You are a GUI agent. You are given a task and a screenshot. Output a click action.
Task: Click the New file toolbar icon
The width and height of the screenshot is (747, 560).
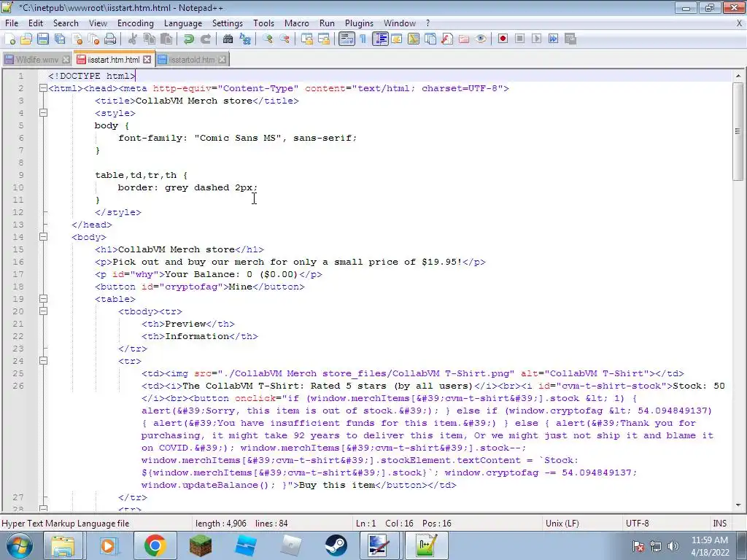coord(9,39)
